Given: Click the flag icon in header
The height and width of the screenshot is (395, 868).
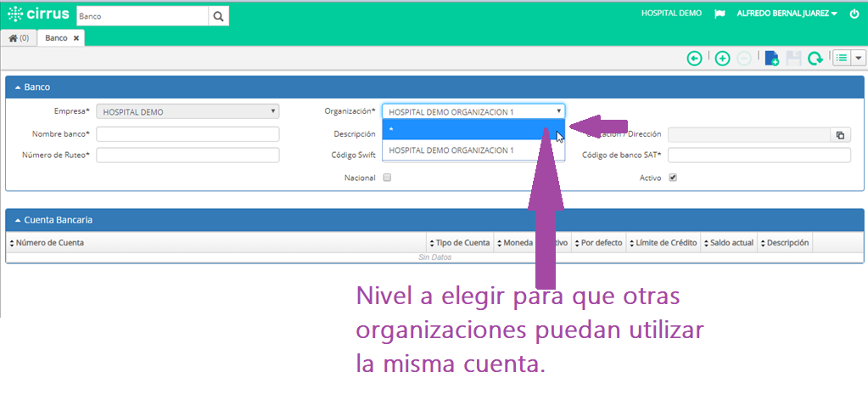Looking at the screenshot, I should 720,14.
